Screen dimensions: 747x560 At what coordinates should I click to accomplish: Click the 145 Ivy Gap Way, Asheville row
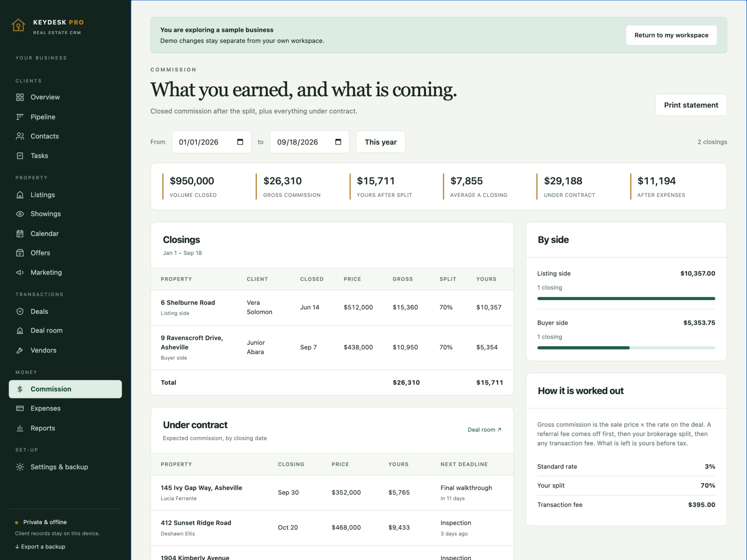coord(332,493)
